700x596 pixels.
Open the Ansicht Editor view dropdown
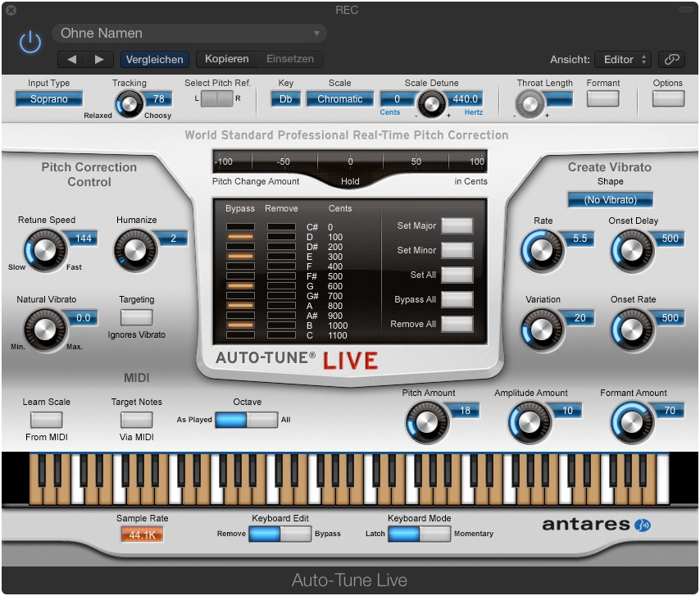(623, 59)
